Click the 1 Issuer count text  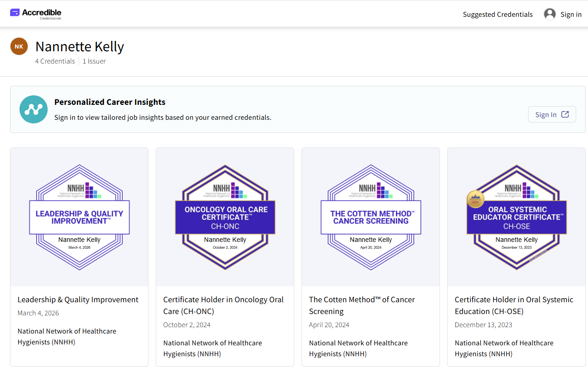[x=94, y=61]
